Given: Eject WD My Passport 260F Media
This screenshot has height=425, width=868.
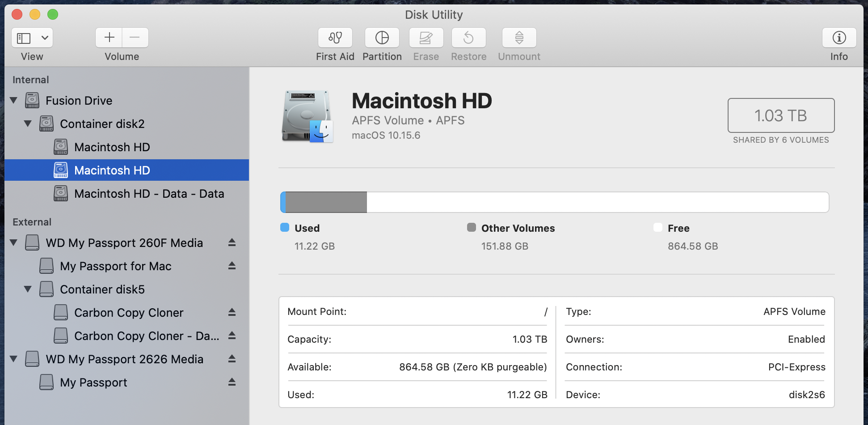Looking at the screenshot, I should pyautogui.click(x=232, y=242).
